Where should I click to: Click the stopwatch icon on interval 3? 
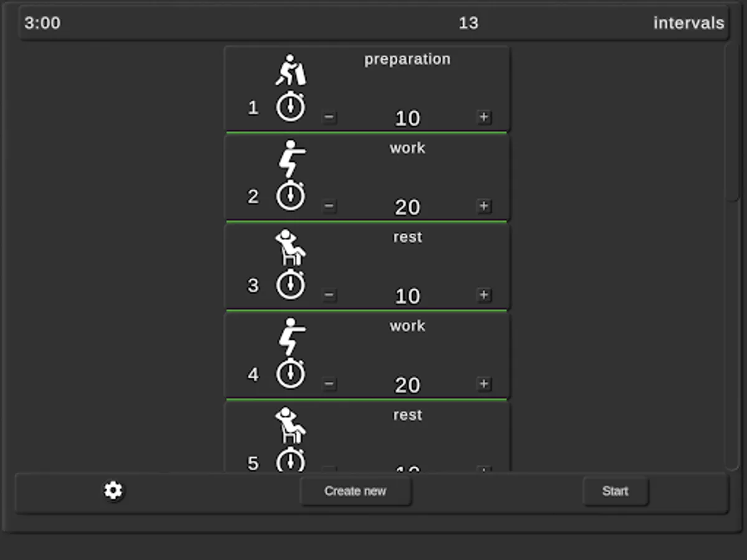[x=291, y=284]
